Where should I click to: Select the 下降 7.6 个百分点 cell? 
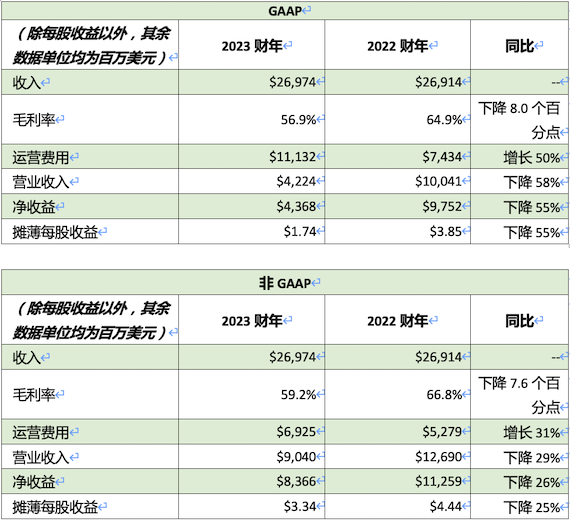(x=519, y=394)
